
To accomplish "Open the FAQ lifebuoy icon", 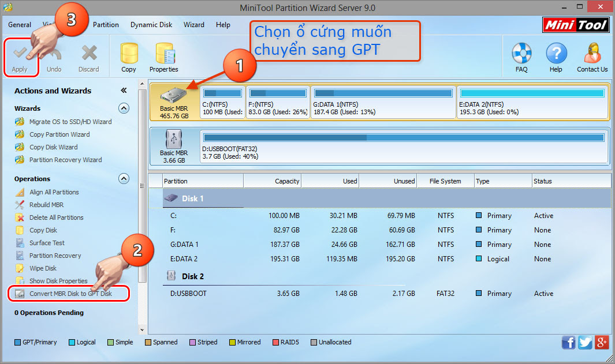I will coord(521,53).
